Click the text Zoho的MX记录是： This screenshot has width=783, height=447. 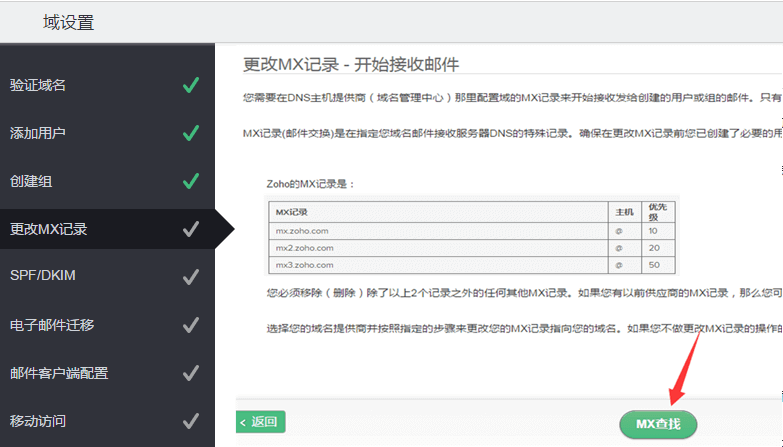click(311, 184)
